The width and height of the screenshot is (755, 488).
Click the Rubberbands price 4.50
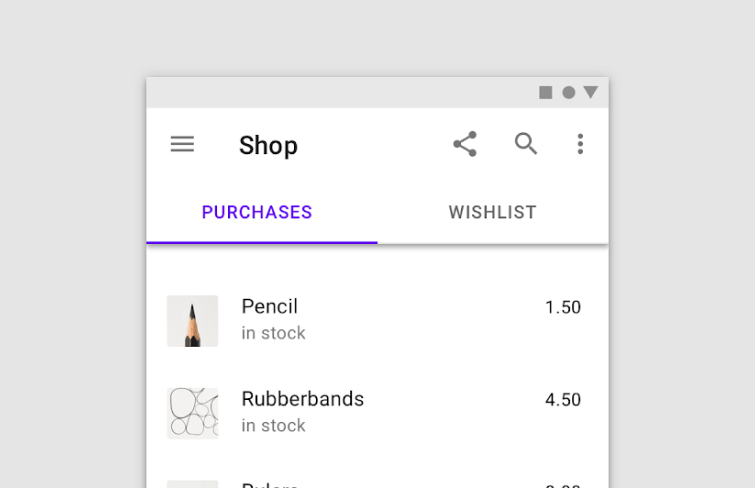click(x=563, y=400)
